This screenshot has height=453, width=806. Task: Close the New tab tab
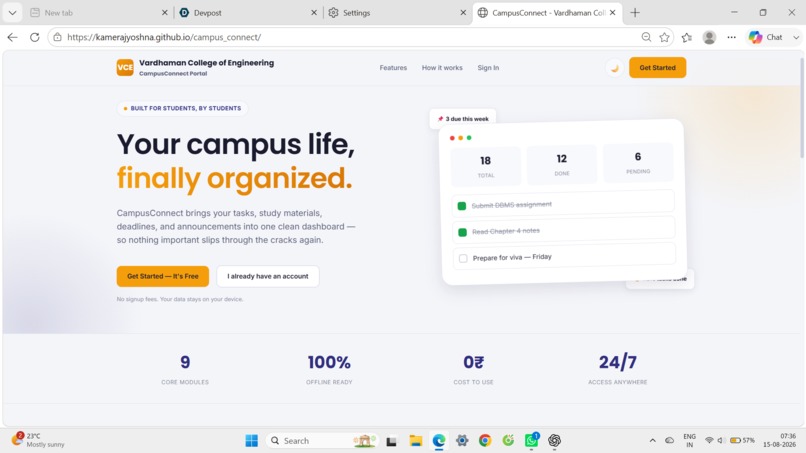tap(164, 12)
